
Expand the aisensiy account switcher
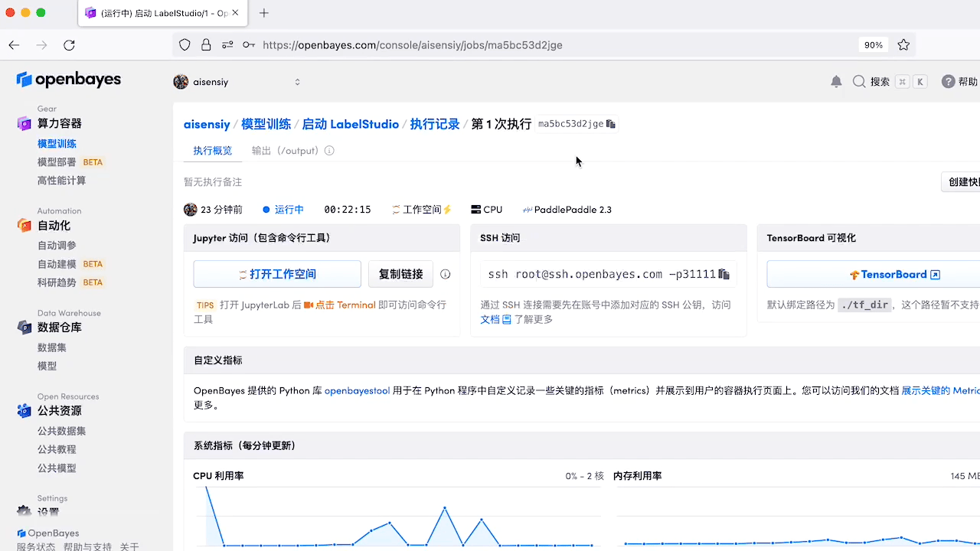[297, 82]
